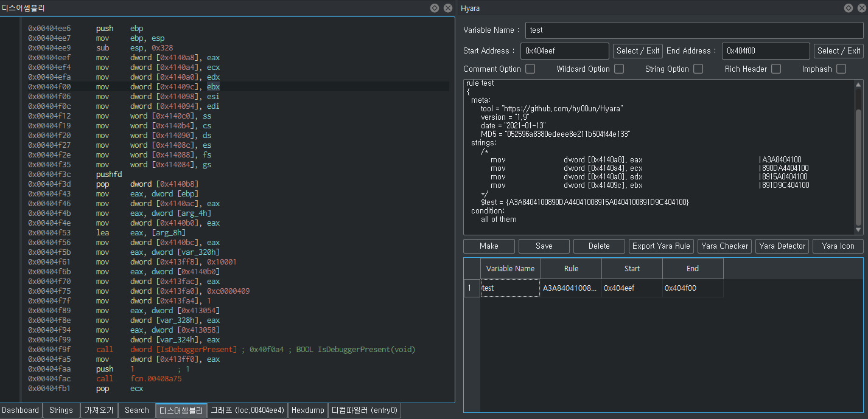868x419 pixels.
Task: Click the rule text scrollbar down arrow
Action: tap(858, 230)
